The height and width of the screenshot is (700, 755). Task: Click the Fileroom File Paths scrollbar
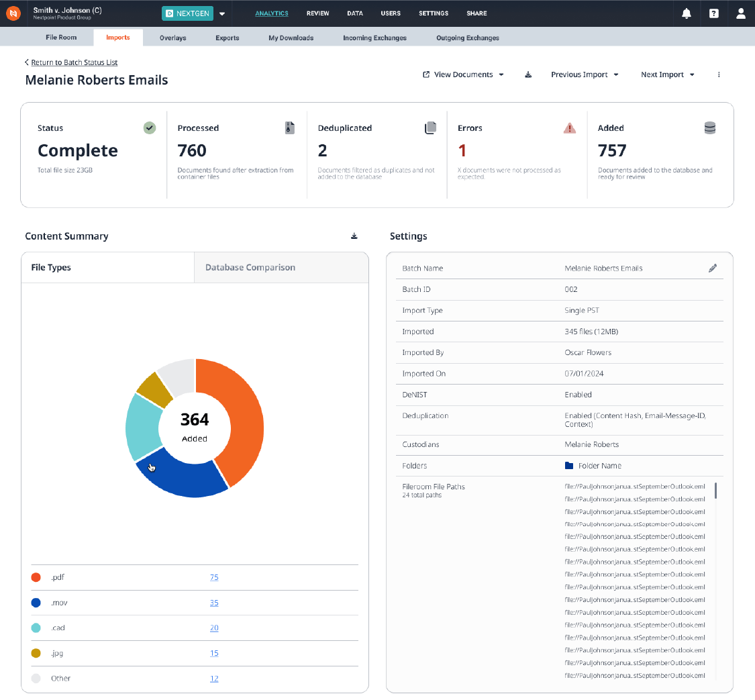(715, 491)
